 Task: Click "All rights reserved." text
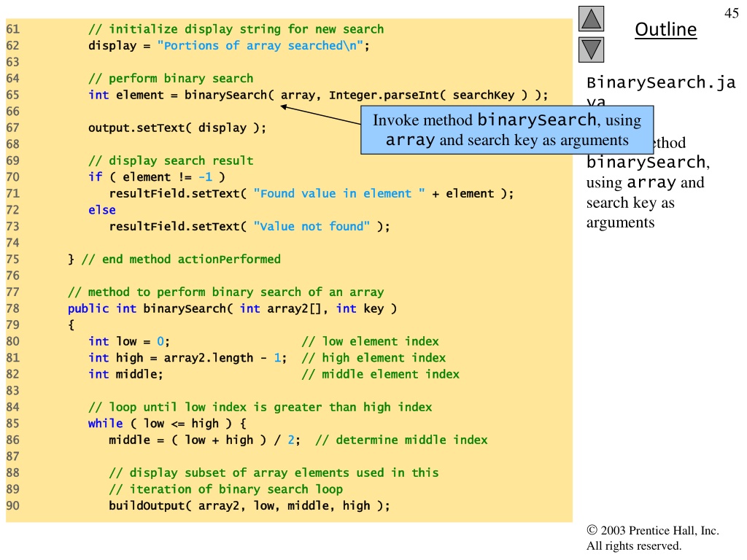click(x=634, y=545)
